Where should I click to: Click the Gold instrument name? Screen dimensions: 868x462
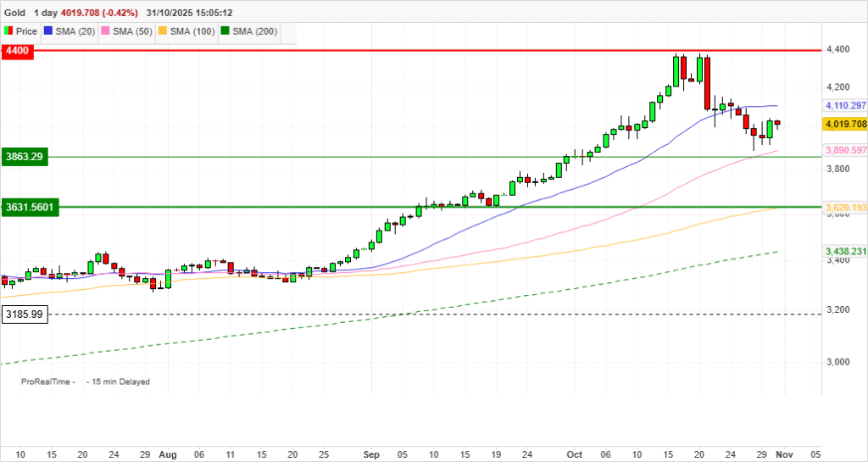pyautogui.click(x=15, y=14)
